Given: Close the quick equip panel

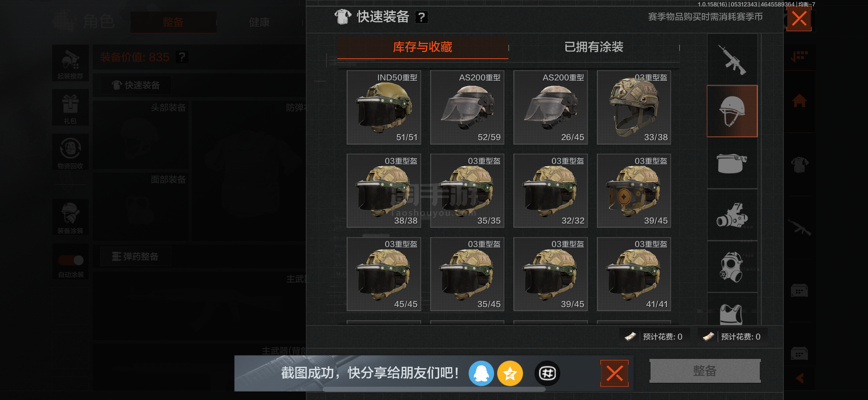Looking at the screenshot, I should pos(799,19).
